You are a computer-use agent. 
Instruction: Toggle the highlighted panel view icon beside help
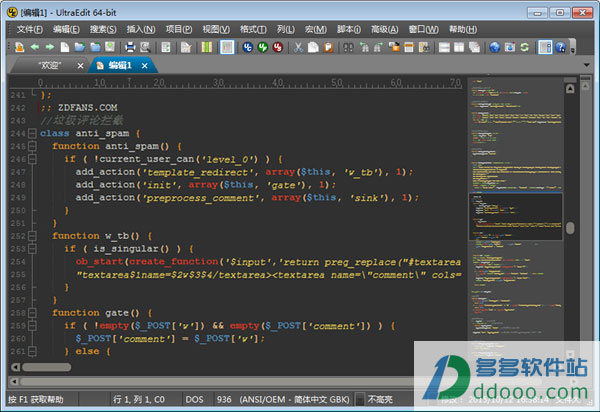[545, 47]
